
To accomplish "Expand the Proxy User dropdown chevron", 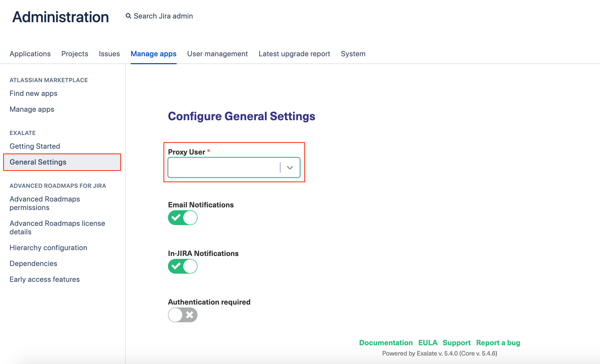I will [290, 168].
